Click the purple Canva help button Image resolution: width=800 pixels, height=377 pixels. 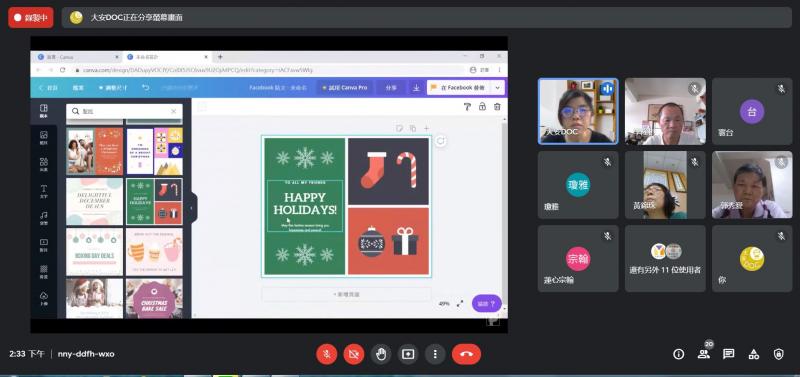(x=486, y=304)
